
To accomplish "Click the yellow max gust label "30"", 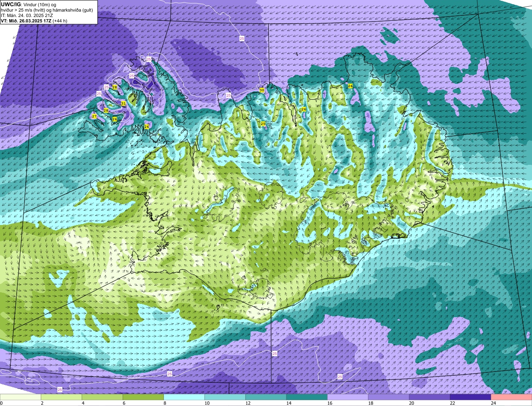I will pyautogui.click(x=261, y=90).
